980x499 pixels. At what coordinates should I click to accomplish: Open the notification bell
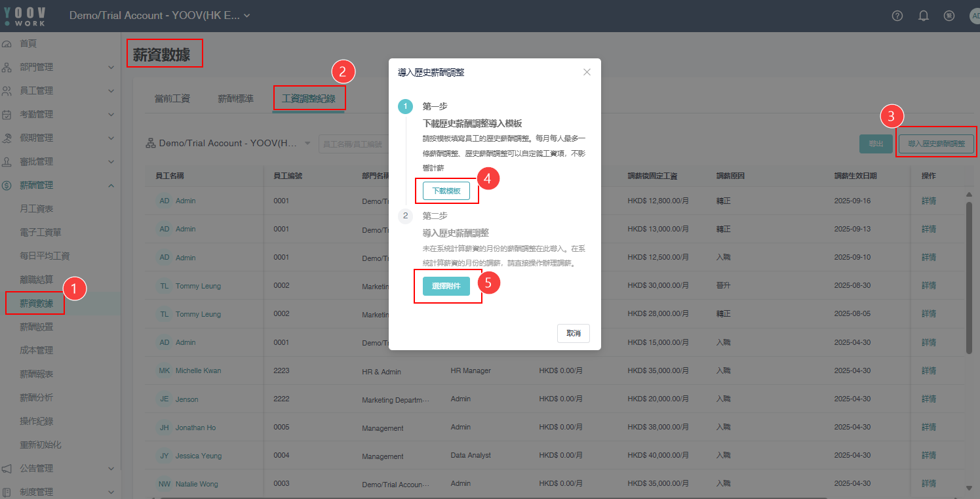click(x=924, y=16)
